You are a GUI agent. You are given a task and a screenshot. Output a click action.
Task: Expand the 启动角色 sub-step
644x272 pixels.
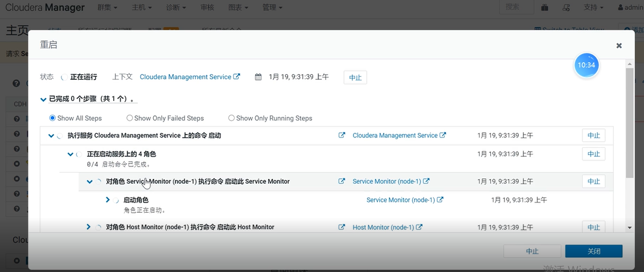pyautogui.click(x=108, y=200)
